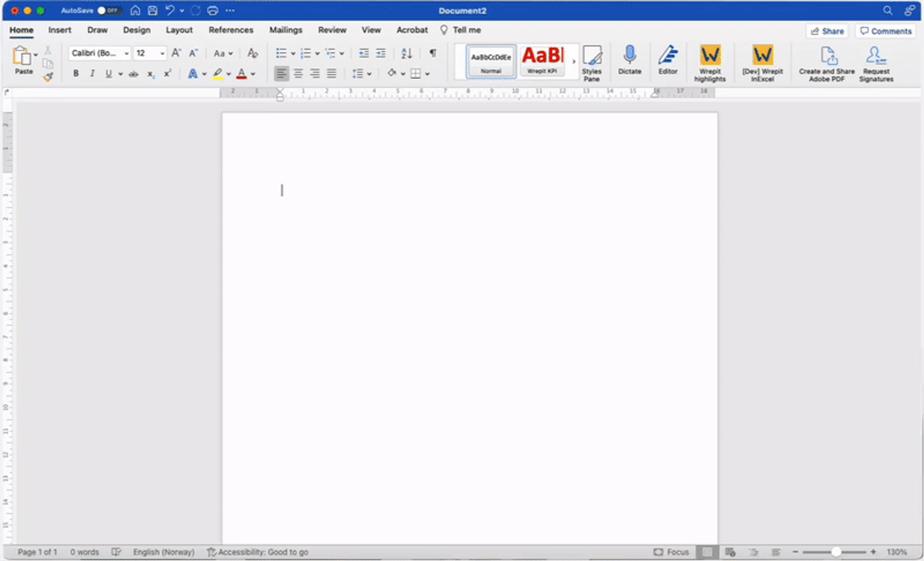Click the Tell me search field

point(466,30)
